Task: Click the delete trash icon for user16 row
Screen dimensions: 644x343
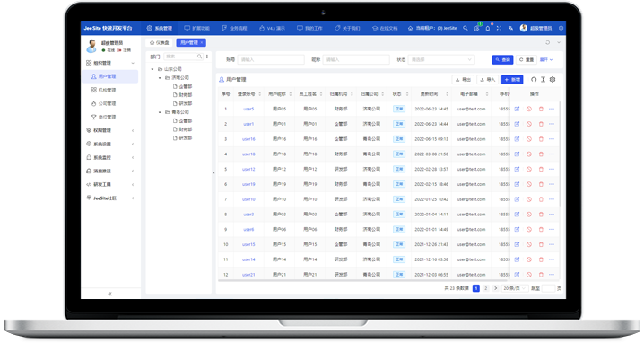Action: coord(541,139)
